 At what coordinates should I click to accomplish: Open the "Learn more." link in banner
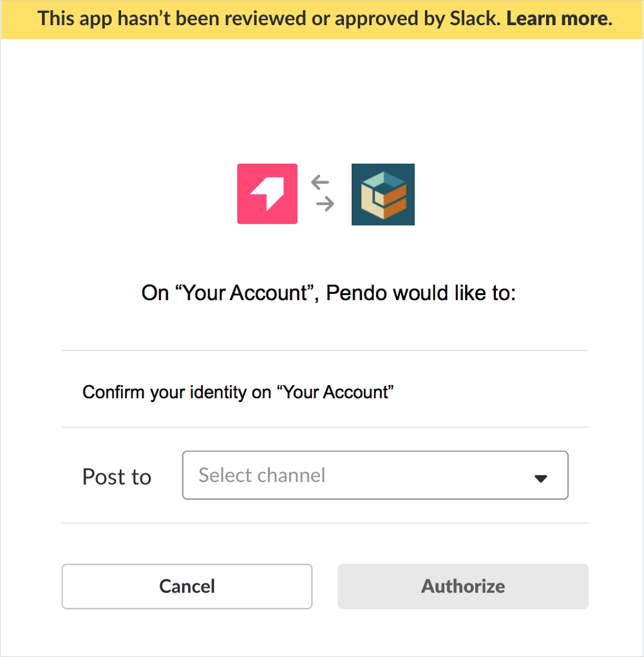pos(560,19)
